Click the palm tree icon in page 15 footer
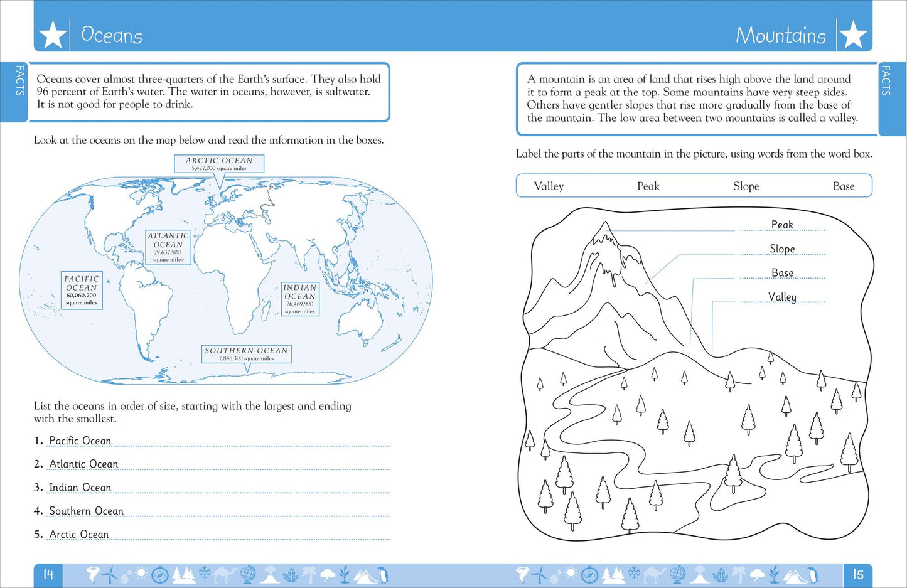Screen dimensions: 907x588 tap(739, 575)
